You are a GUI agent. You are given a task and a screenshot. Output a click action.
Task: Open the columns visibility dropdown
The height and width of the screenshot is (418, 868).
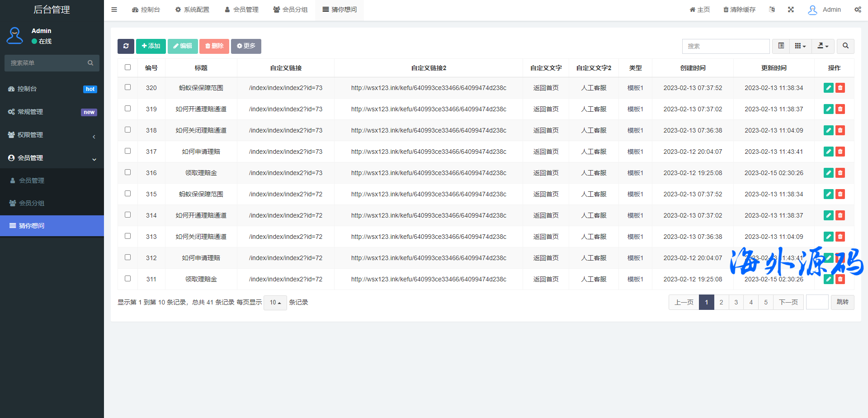(800, 46)
